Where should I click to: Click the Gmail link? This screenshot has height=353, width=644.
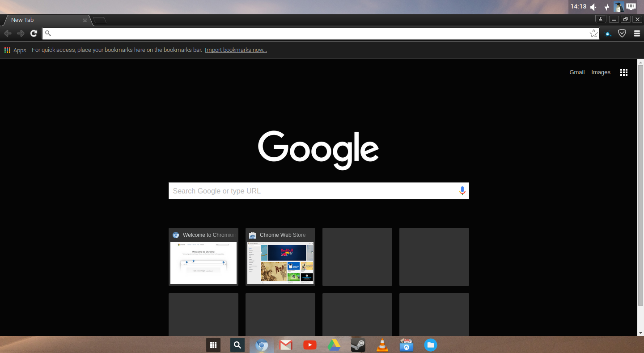[577, 72]
